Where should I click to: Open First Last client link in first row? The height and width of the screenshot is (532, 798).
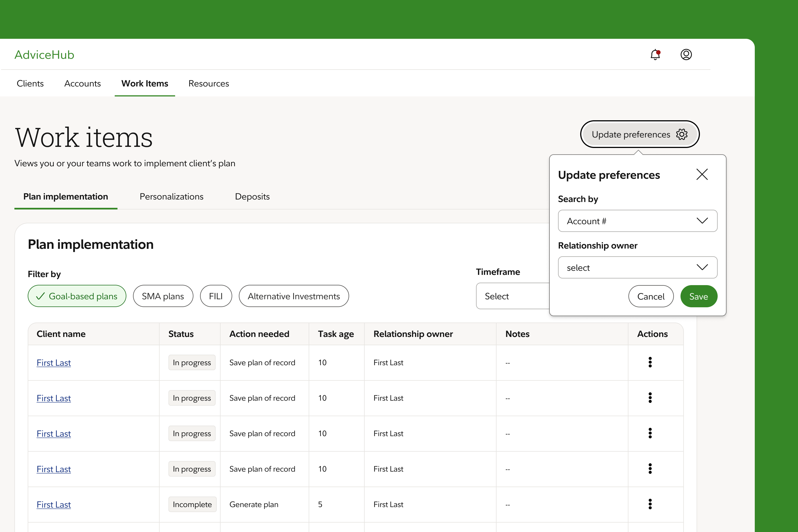click(x=53, y=363)
